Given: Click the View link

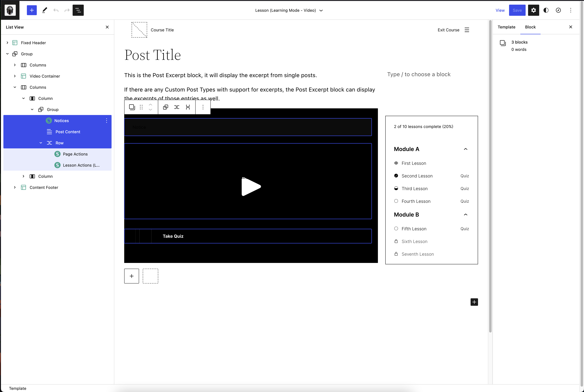Looking at the screenshot, I should (x=500, y=10).
